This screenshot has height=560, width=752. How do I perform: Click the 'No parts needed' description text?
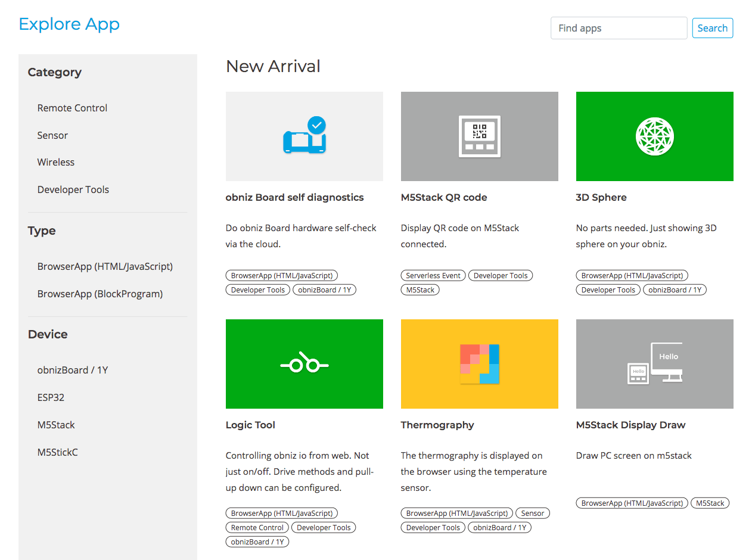tap(647, 236)
